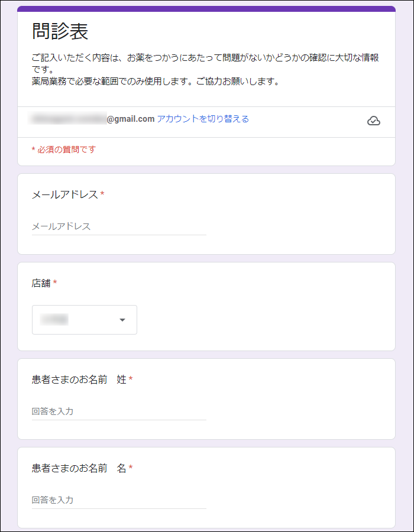Click the @gmail.com account address
This screenshot has height=532, width=414.
[x=130, y=119]
